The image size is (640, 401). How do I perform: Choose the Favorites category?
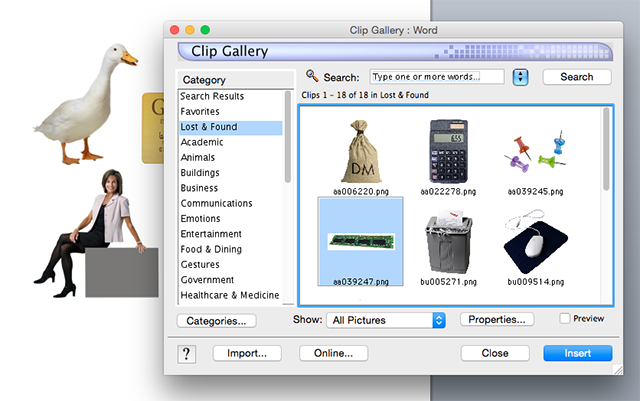[x=231, y=111]
